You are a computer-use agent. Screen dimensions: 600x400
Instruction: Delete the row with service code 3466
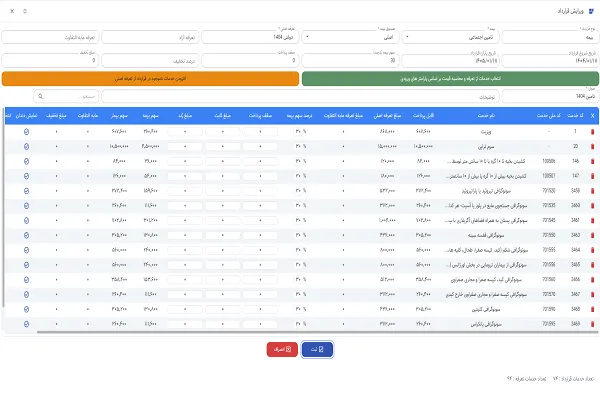[592, 279]
